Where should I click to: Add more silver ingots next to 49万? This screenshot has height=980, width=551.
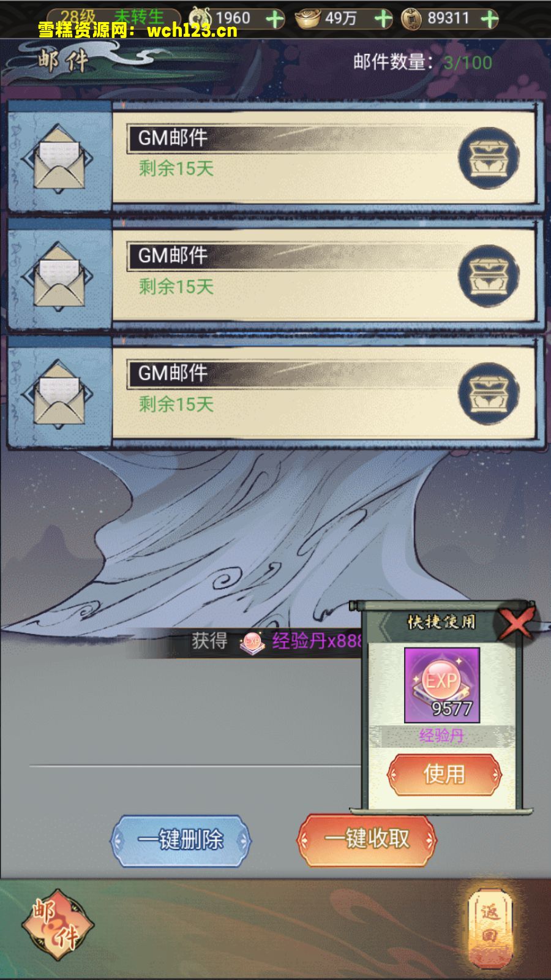pyautogui.click(x=383, y=19)
